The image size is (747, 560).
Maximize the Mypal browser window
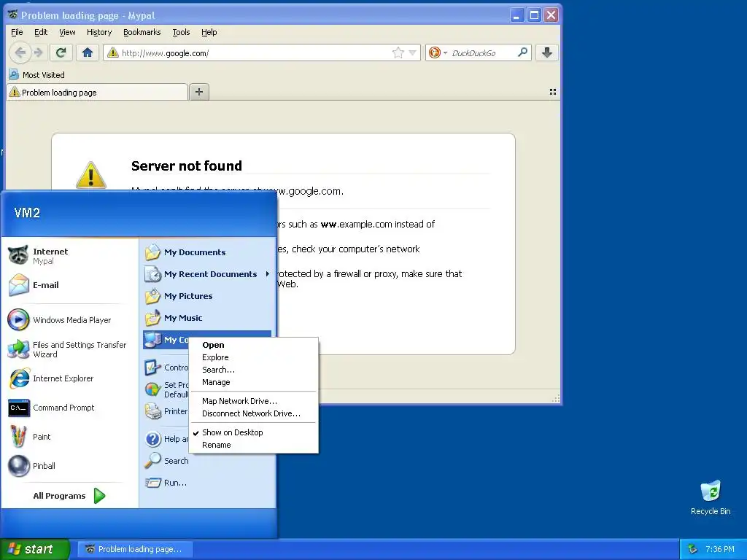point(535,15)
